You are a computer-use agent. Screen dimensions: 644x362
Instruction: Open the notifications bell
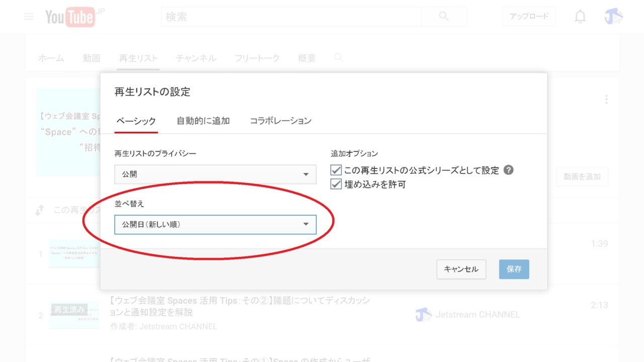(580, 17)
